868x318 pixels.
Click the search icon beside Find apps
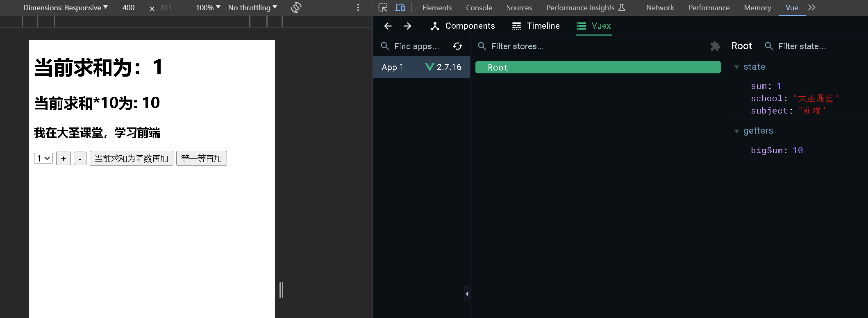tap(385, 46)
